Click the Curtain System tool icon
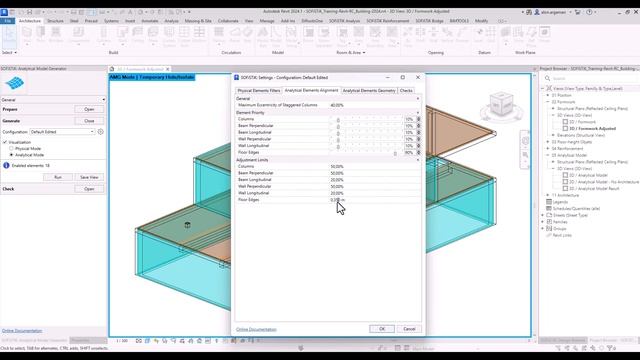Image resolution: width=640 pixels, height=360 pixels. click(169, 33)
